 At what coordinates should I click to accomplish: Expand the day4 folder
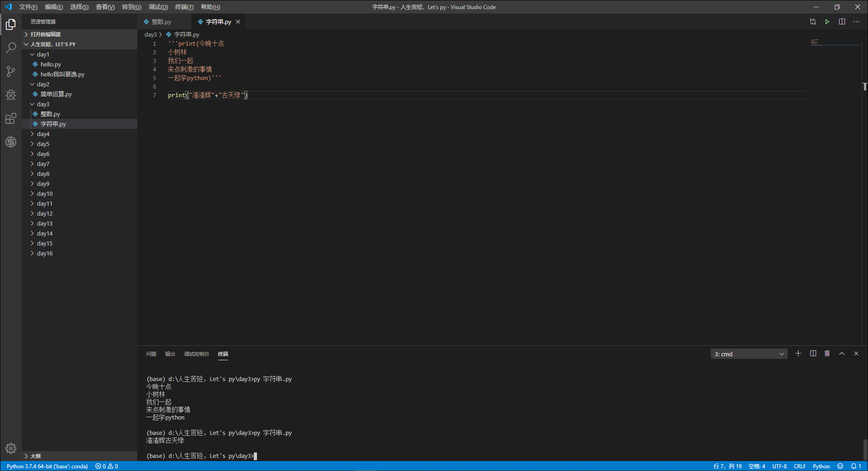click(x=79, y=134)
